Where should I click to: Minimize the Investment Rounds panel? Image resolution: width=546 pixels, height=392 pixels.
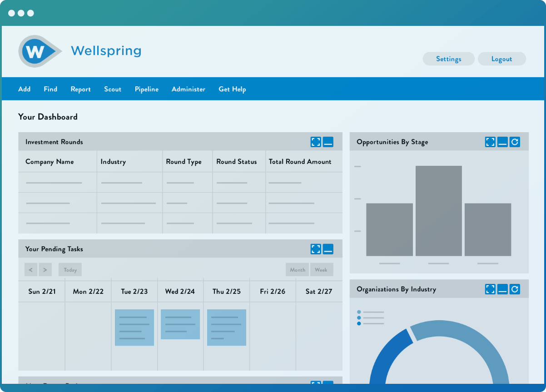coord(328,142)
